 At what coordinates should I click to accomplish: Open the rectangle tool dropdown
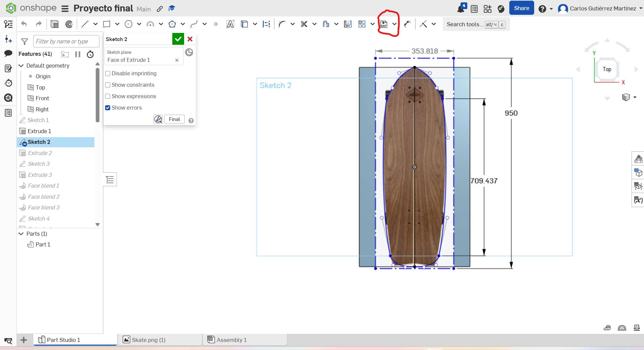tap(117, 24)
